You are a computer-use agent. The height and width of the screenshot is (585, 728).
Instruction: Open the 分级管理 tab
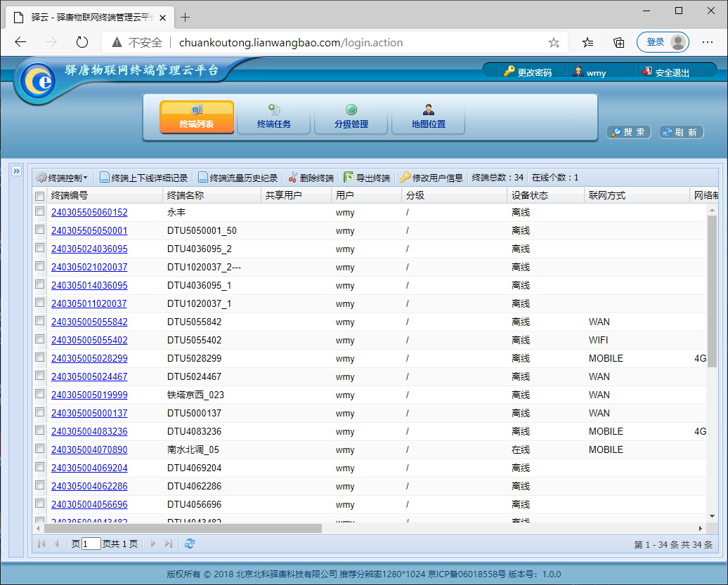point(351,117)
